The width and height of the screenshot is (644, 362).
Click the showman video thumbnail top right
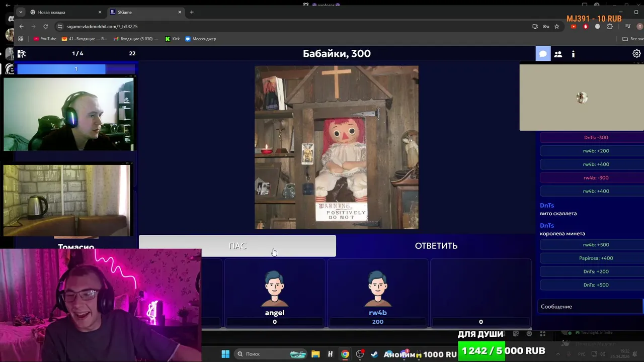[582, 98]
